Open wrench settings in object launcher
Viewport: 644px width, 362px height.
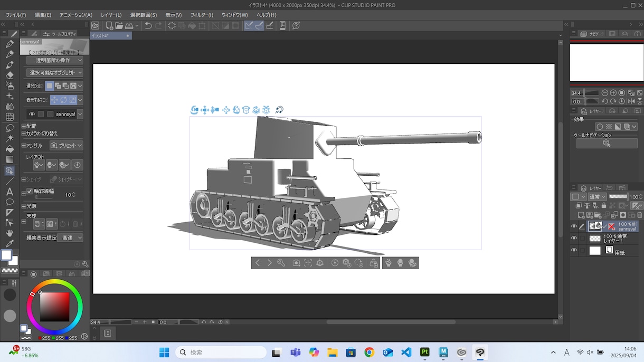[x=281, y=263]
